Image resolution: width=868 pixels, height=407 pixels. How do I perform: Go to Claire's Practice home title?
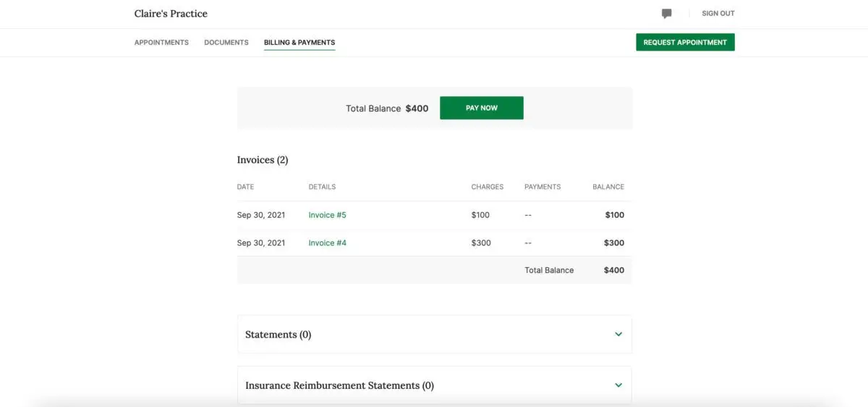click(x=171, y=14)
